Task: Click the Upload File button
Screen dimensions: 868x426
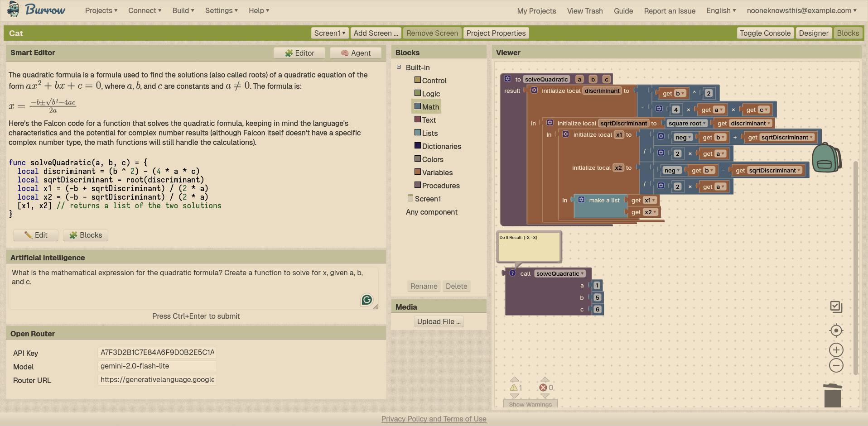Action: point(439,321)
